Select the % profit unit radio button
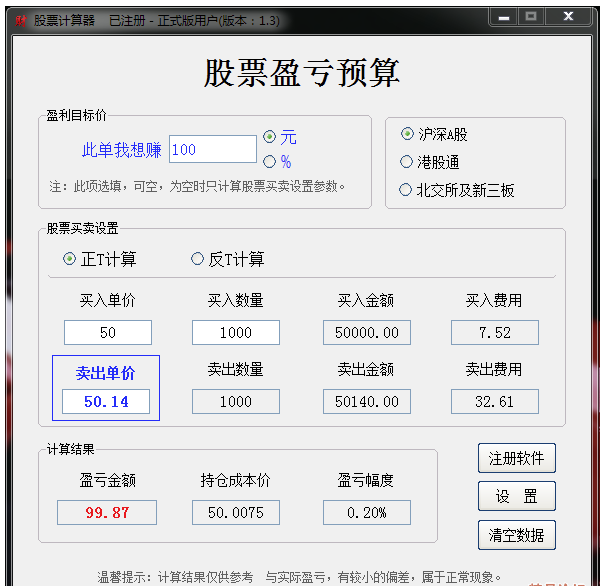 [269, 161]
